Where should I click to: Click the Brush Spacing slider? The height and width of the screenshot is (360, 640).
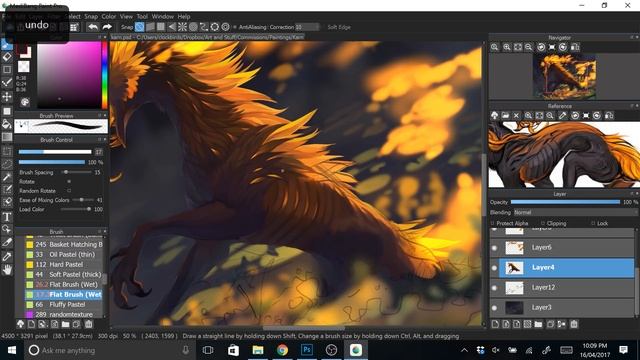click(x=76, y=172)
